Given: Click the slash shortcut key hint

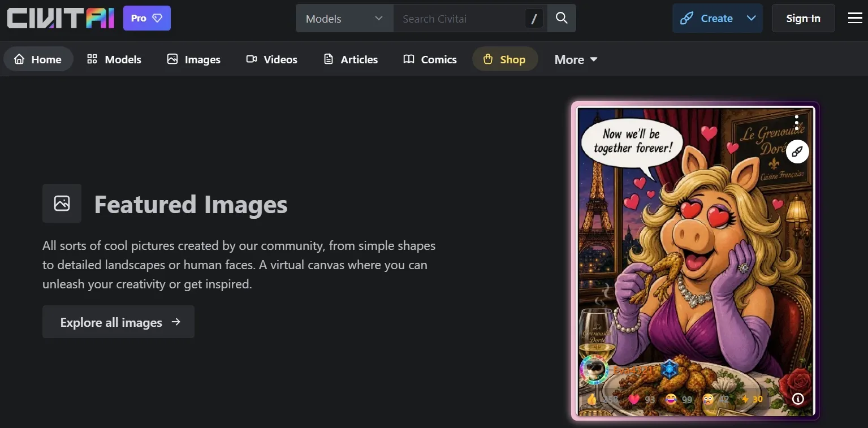Looking at the screenshot, I should (x=534, y=19).
